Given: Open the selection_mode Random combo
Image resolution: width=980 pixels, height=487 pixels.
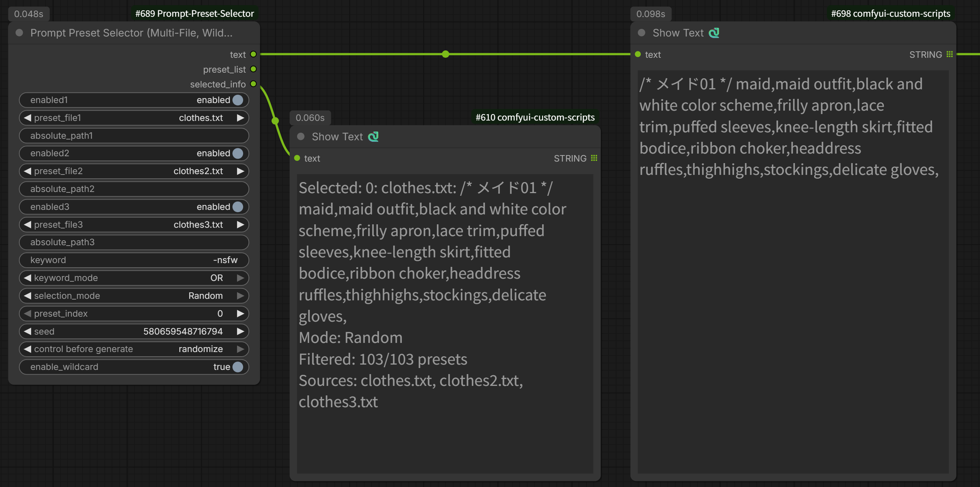Looking at the screenshot, I should point(134,296).
